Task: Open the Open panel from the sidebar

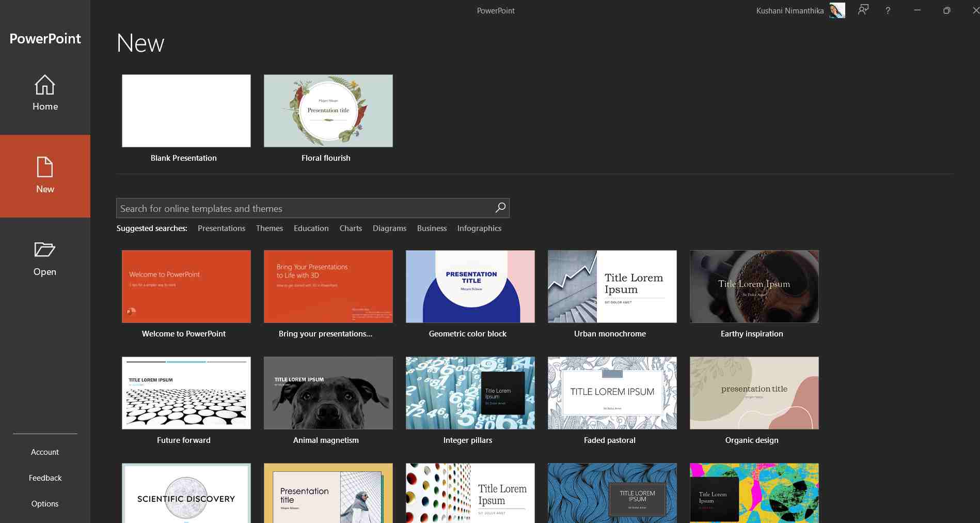Action: tap(45, 258)
